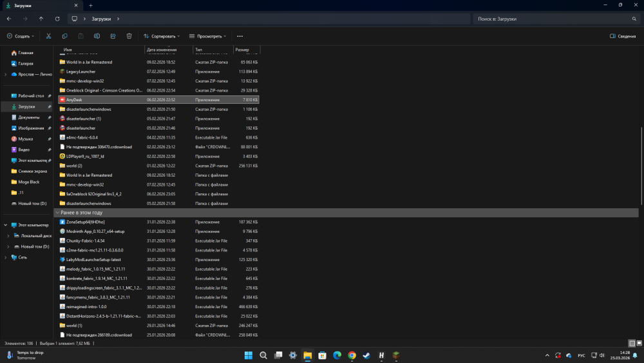This screenshot has width=644, height=363.
Task: Expand address bar chevron after Загрузки
Action: (118, 19)
